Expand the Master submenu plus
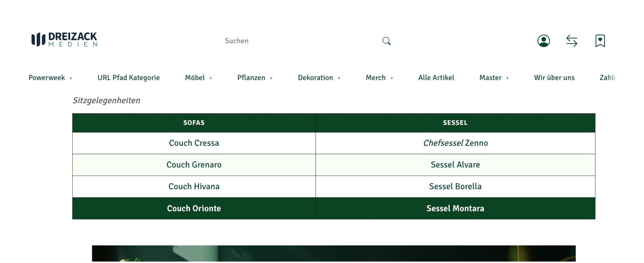Image resolution: width=644 pixels, height=263 pixels. [x=507, y=78]
